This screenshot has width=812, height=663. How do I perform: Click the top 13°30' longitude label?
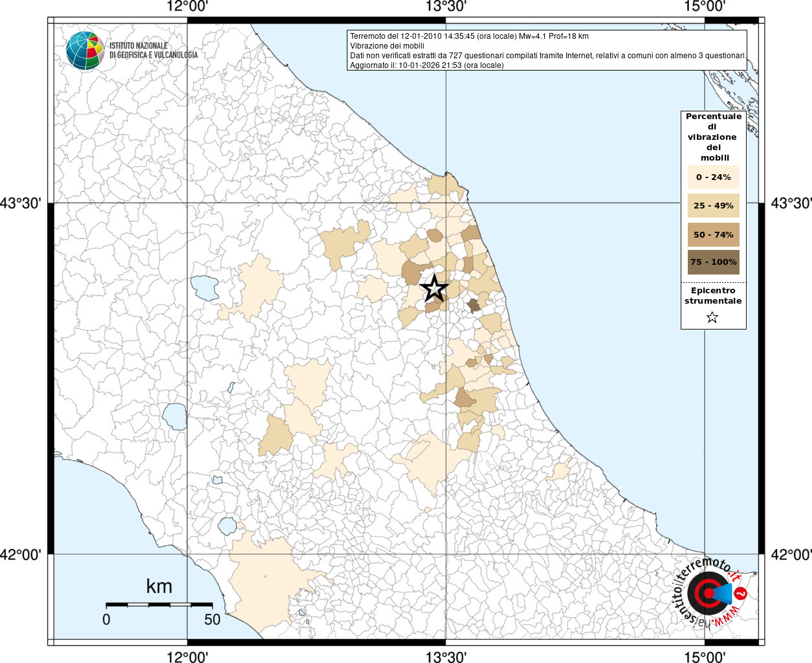(x=446, y=6)
